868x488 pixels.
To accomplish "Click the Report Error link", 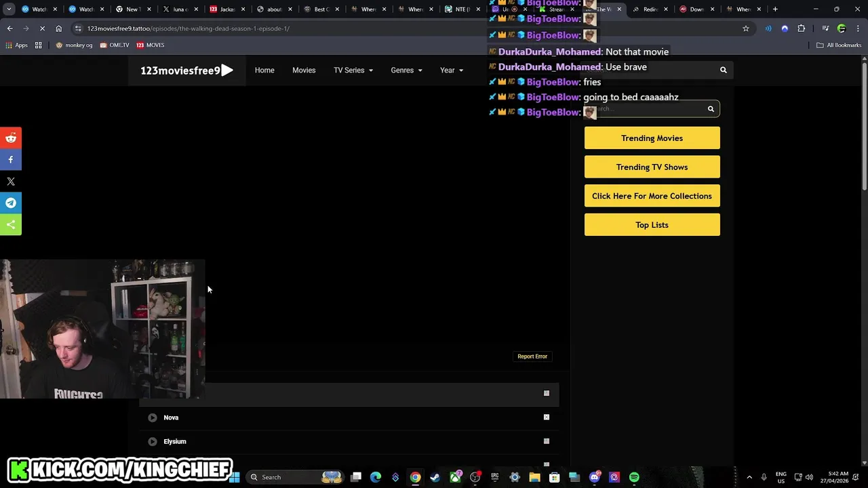I will [x=532, y=357].
